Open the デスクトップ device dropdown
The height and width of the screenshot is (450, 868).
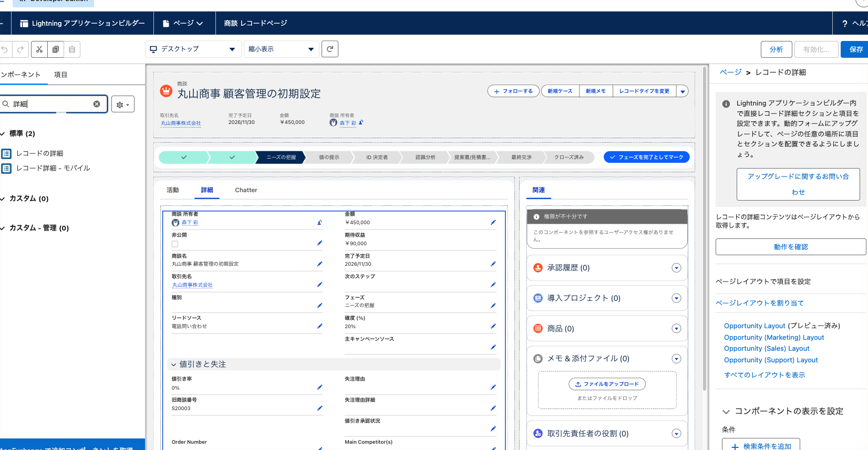(x=192, y=49)
